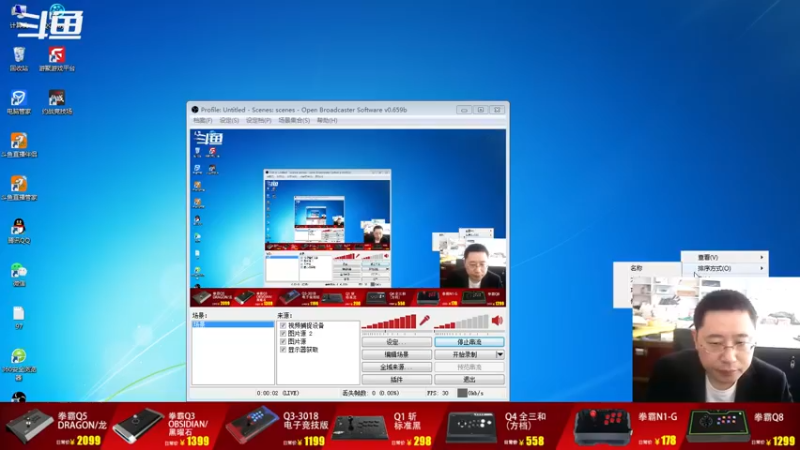Open the 档案(F) menu in OBS
The width and height of the screenshot is (800, 450).
[203, 120]
